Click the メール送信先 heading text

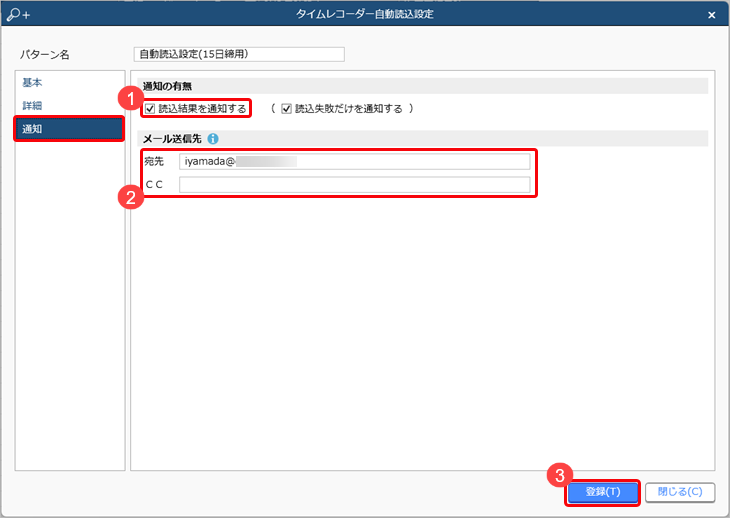pos(172,139)
